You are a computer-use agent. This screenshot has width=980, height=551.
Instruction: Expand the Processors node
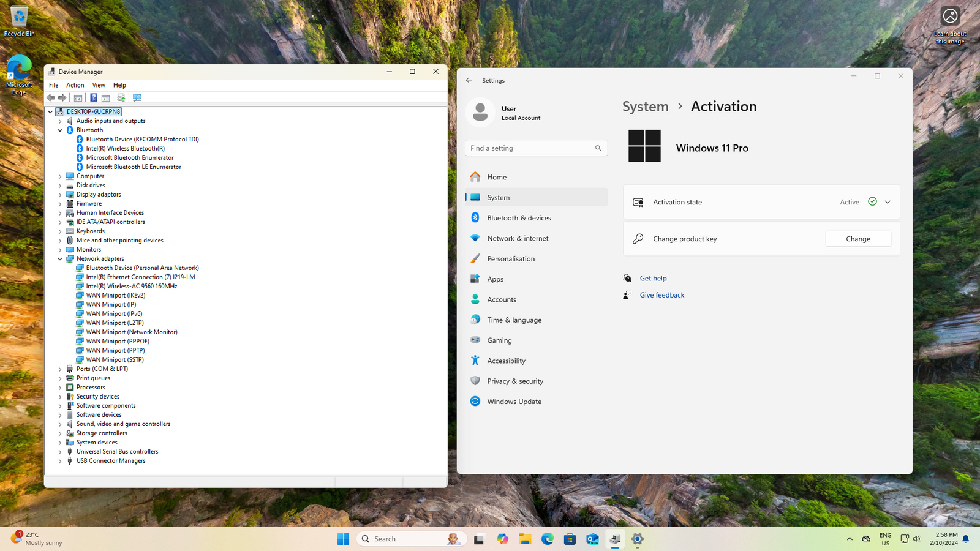pyautogui.click(x=60, y=388)
